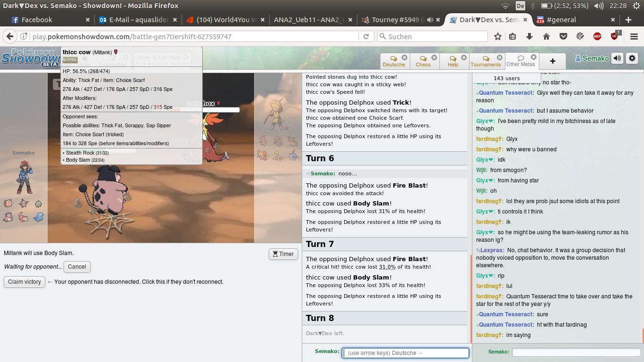The image size is (644, 362).
Task: Join another room with the plus tab
Action: [553, 61]
